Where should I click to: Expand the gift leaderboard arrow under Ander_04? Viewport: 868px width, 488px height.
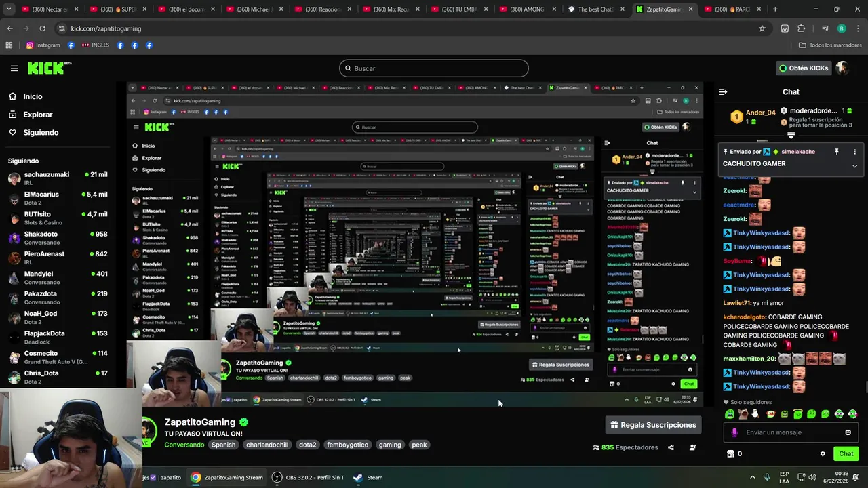[x=791, y=136]
